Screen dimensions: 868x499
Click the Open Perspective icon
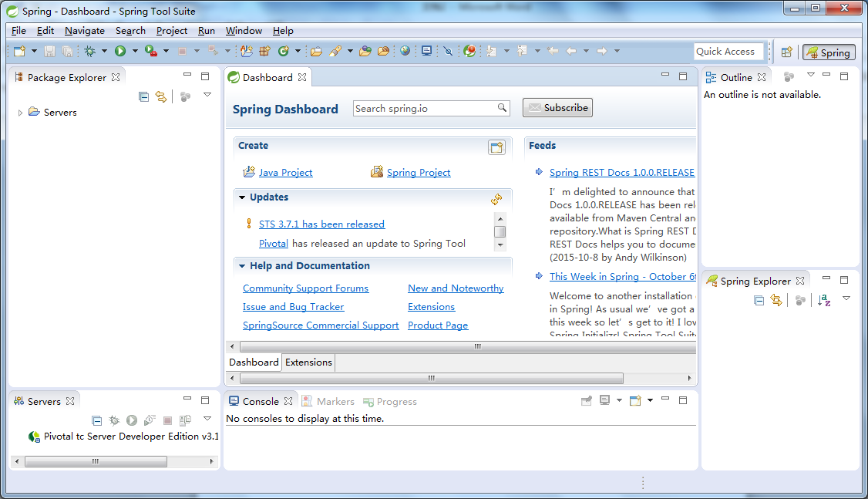[x=786, y=52]
